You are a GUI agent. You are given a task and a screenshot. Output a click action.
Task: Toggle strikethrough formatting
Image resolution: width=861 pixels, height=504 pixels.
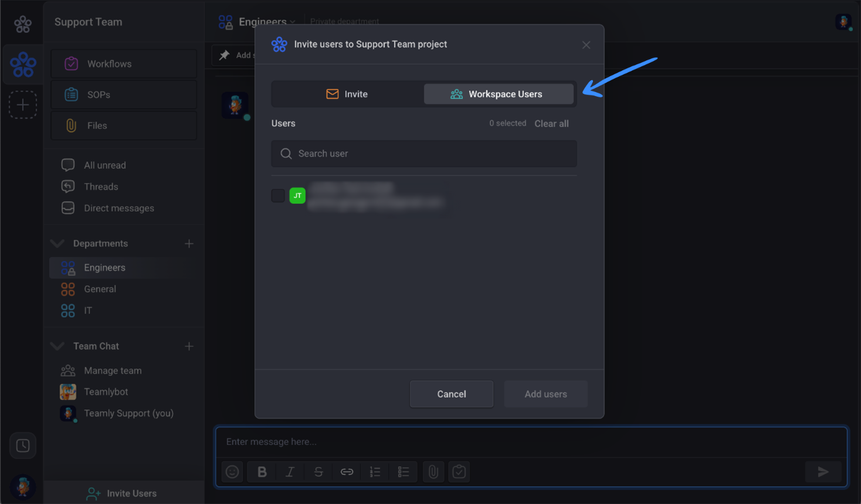(x=318, y=472)
